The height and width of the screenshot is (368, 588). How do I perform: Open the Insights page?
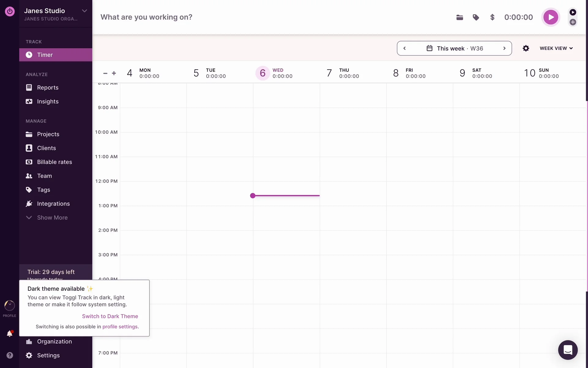(47, 102)
